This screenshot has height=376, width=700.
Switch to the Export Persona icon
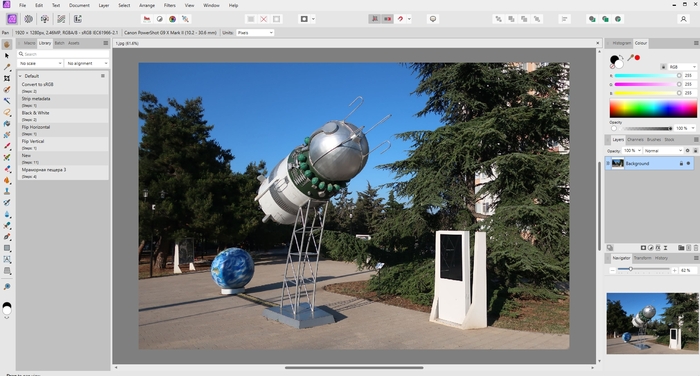78,19
